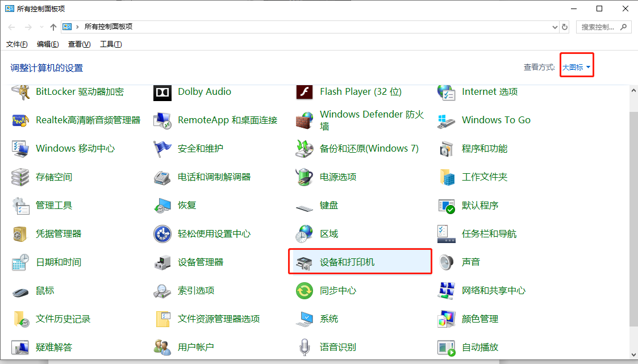
Task: Open the BitLocker 驱动器加密 icon
Action: point(20,92)
